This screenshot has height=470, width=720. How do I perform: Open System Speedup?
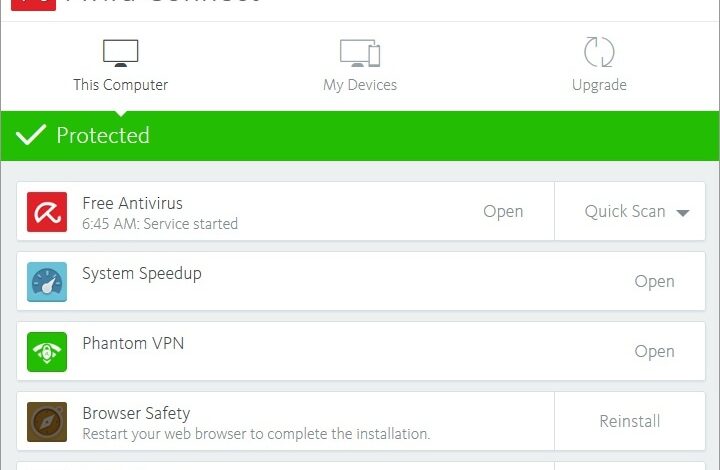(x=654, y=281)
